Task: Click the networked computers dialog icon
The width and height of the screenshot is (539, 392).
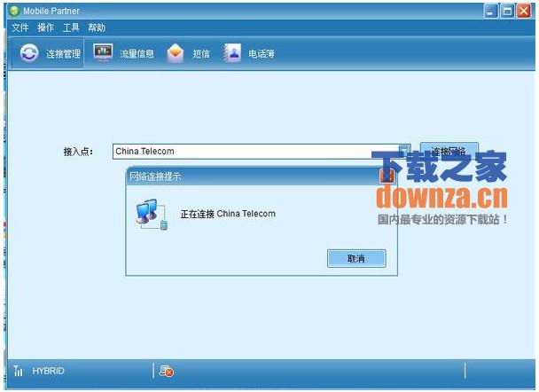Action: coord(152,215)
